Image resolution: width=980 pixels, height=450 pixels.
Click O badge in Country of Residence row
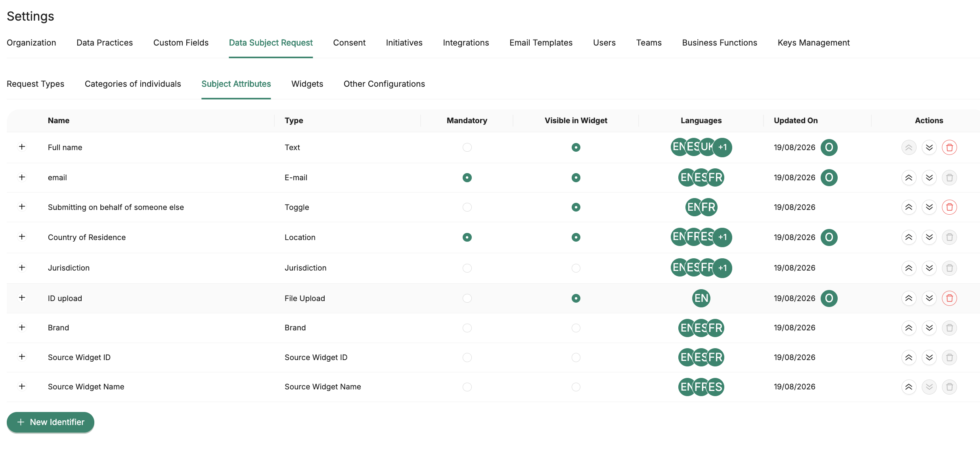coord(829,237)
